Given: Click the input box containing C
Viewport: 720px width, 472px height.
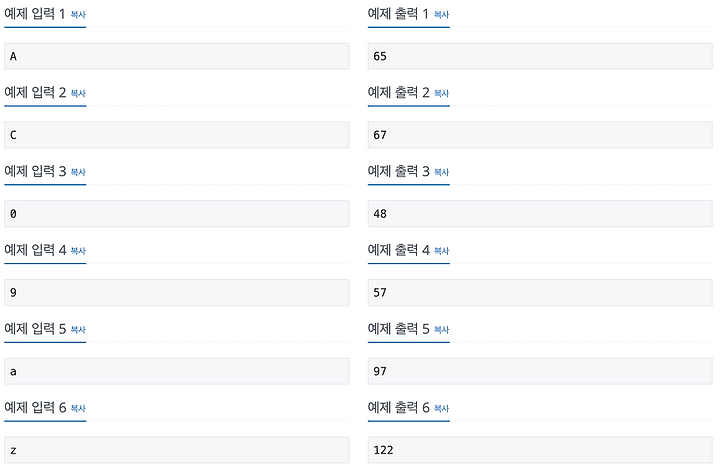Looking at the screenshot, I should [177, 135].
